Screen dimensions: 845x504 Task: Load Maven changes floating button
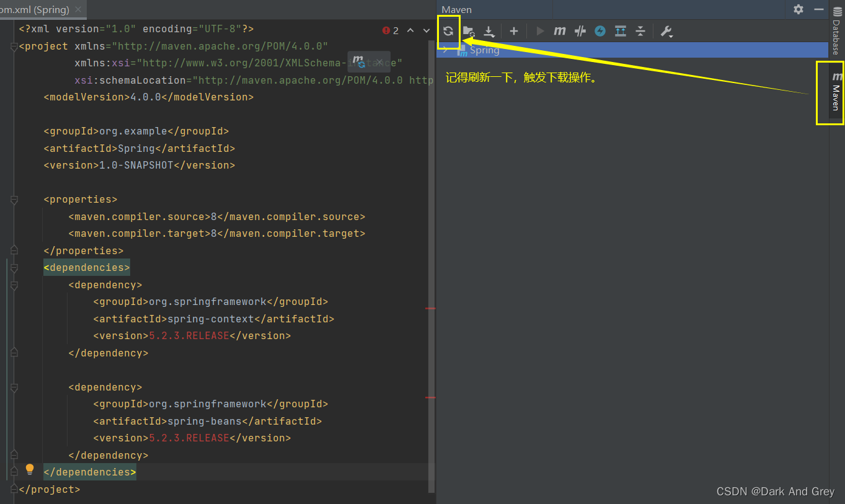(x=359, y=61)
